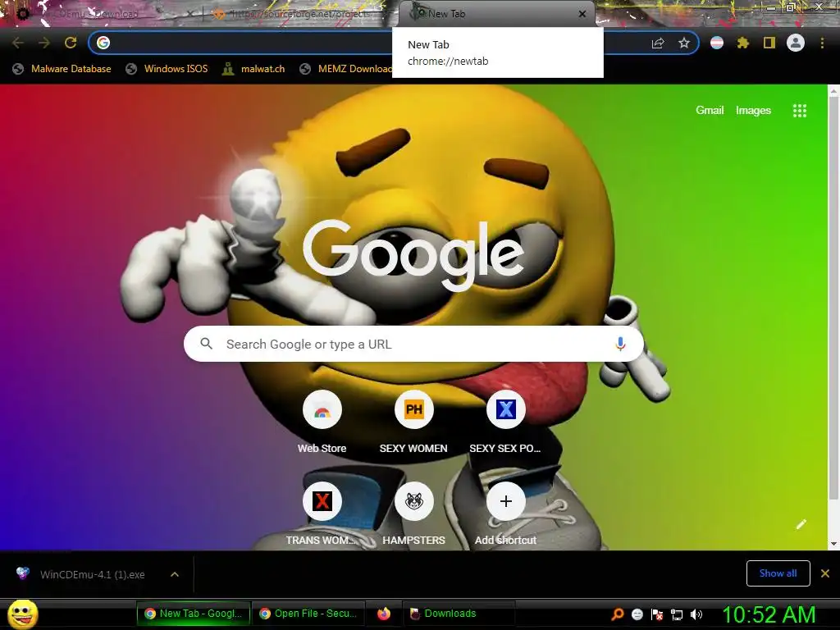Switch to Open File - Security taskbar item
Screen dimensions: 840x630
tap(308, 614)
